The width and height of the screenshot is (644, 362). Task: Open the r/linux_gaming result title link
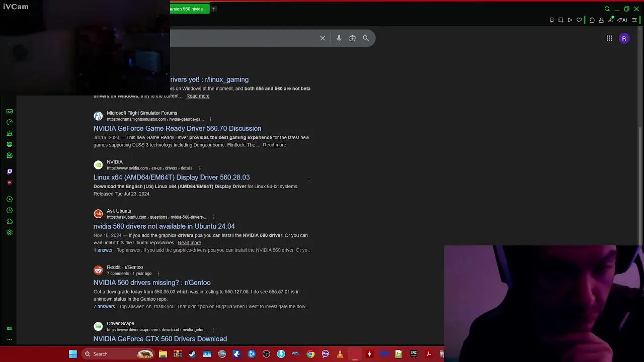pyautogui.click(x=209, y=79)
